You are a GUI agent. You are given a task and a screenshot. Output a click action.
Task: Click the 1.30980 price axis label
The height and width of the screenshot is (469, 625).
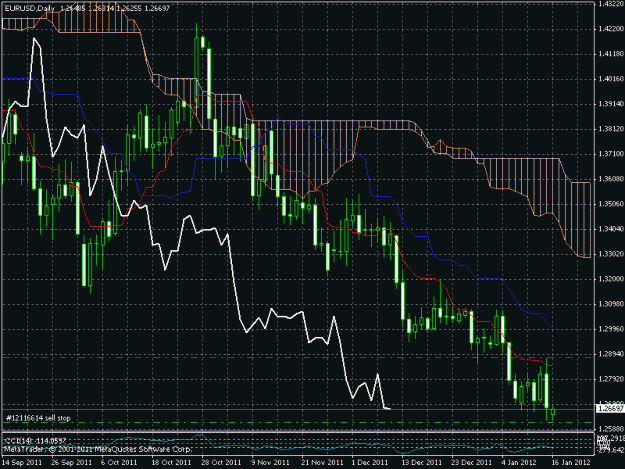pyautogui.click(x=610, y=304)
